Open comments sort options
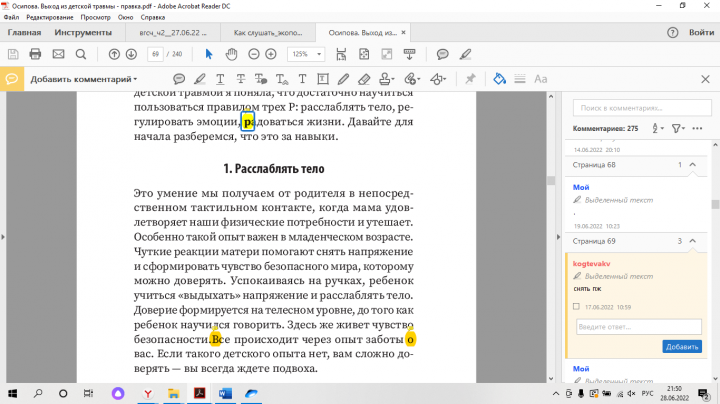The height and width of the screenshot is (404, 720). point(658,129)
